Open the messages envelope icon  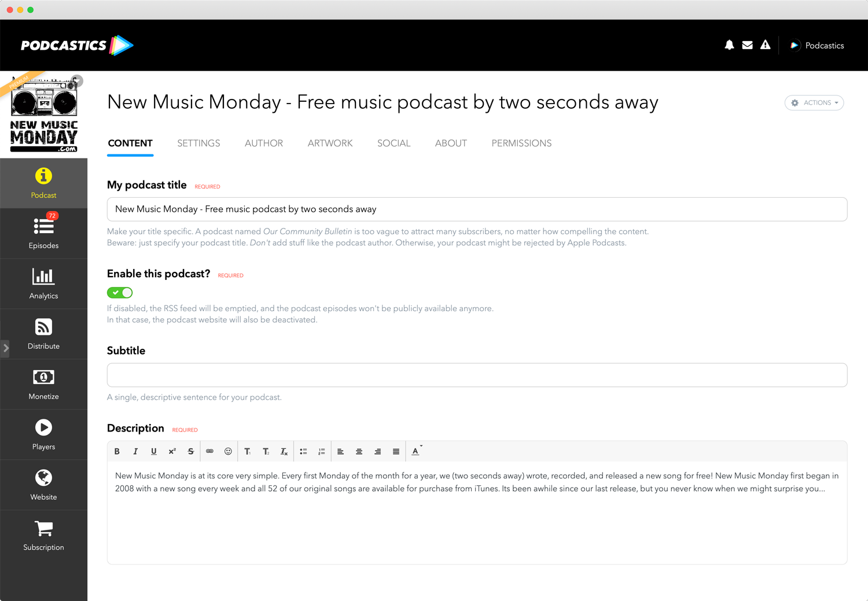coord(747,45)
